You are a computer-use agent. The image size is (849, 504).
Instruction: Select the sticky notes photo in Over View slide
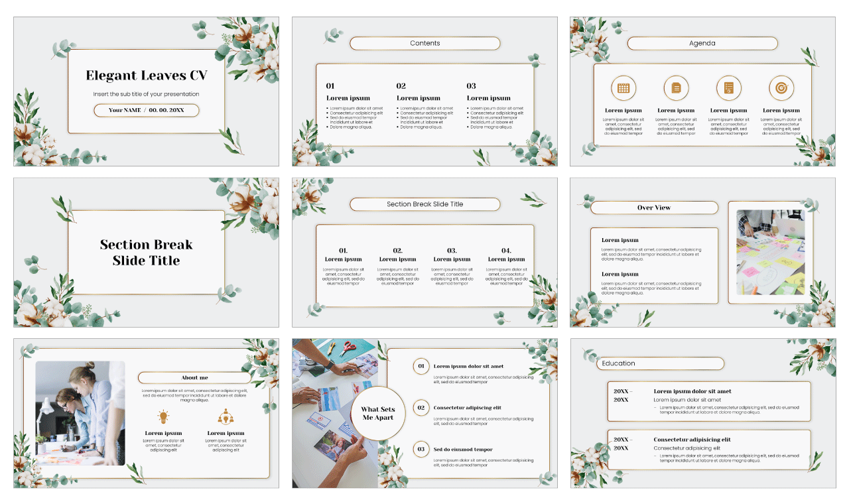click(x=771, y=253)
